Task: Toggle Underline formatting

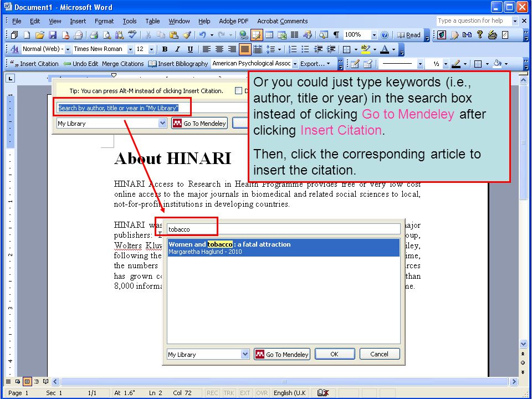Action: point(190,49)
